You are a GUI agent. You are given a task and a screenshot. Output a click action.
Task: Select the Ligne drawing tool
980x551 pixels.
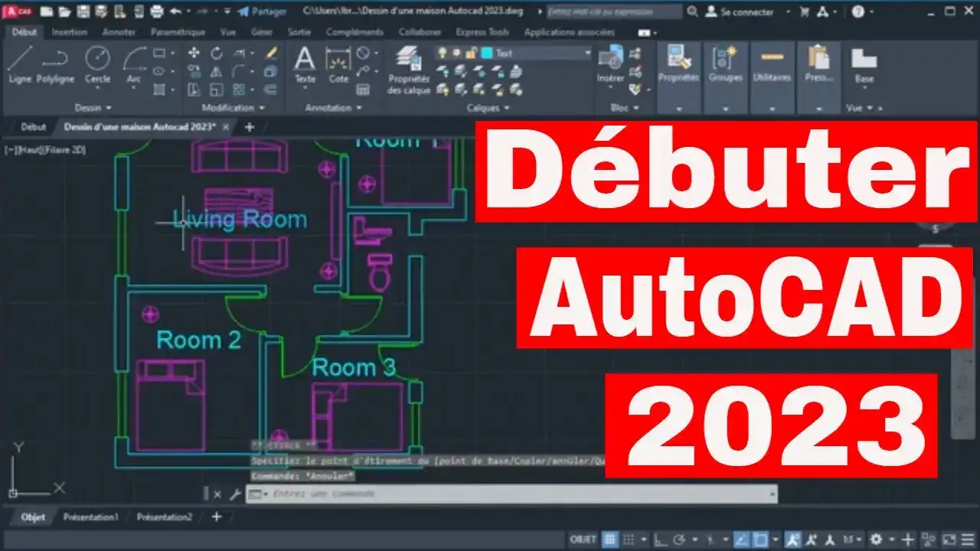tap(21, 60)
